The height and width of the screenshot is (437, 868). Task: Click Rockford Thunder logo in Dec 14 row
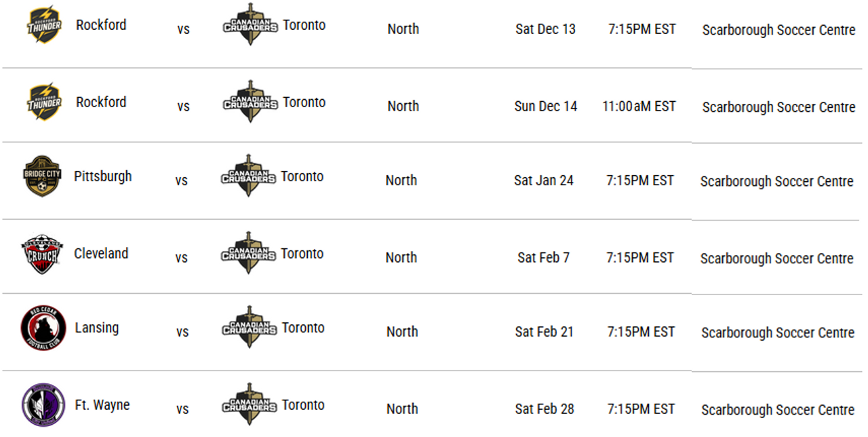(x=45, y=102)
